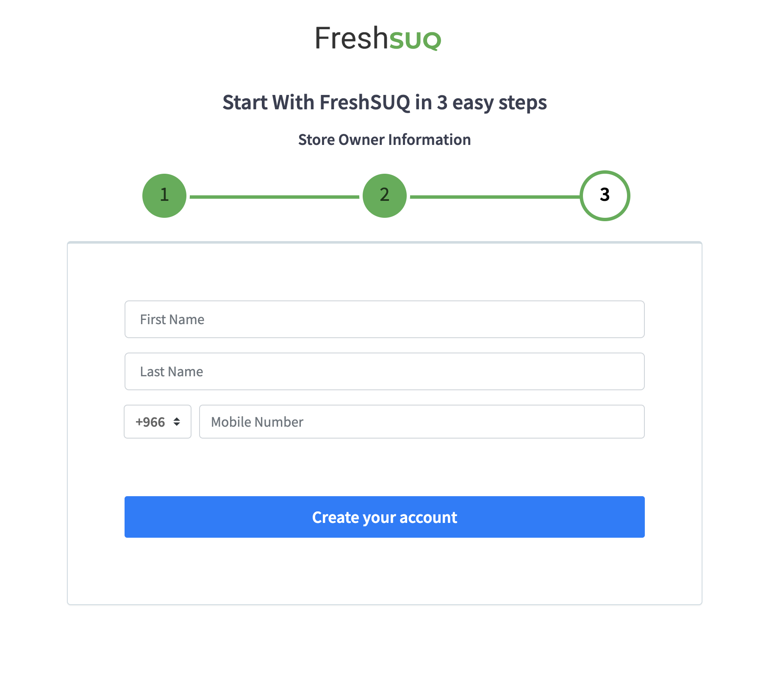Click the number 1 in the stepper
Image resolution: width=777 pixels, height=700 pixels.
click(164, 195)
